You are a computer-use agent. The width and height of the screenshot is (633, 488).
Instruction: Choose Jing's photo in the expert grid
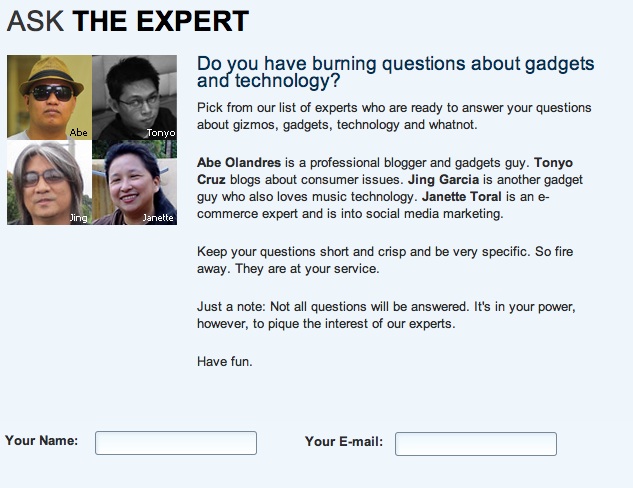click(x=50, y=182)
